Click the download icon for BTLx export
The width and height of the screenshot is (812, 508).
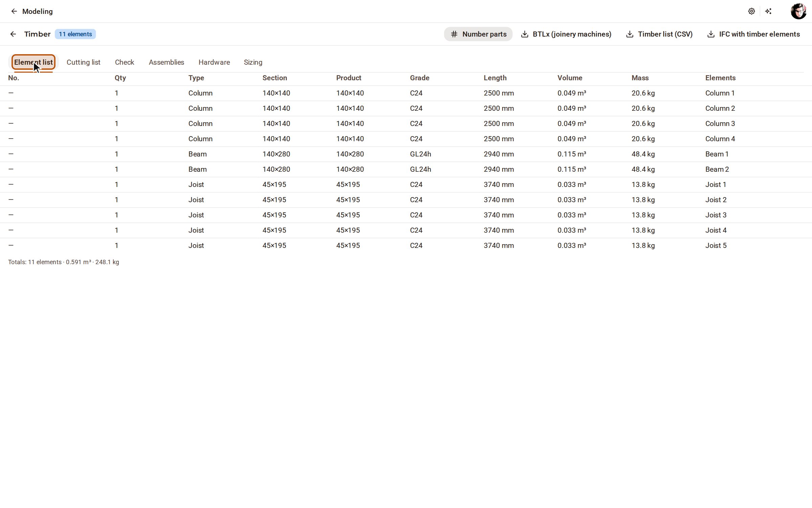[524, 34]
